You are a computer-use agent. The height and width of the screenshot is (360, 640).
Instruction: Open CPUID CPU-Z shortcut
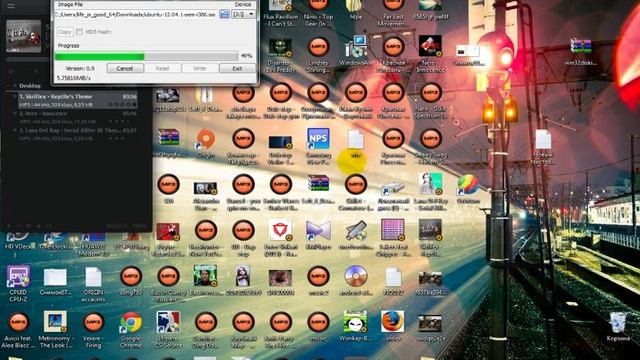tap(18, 284)
